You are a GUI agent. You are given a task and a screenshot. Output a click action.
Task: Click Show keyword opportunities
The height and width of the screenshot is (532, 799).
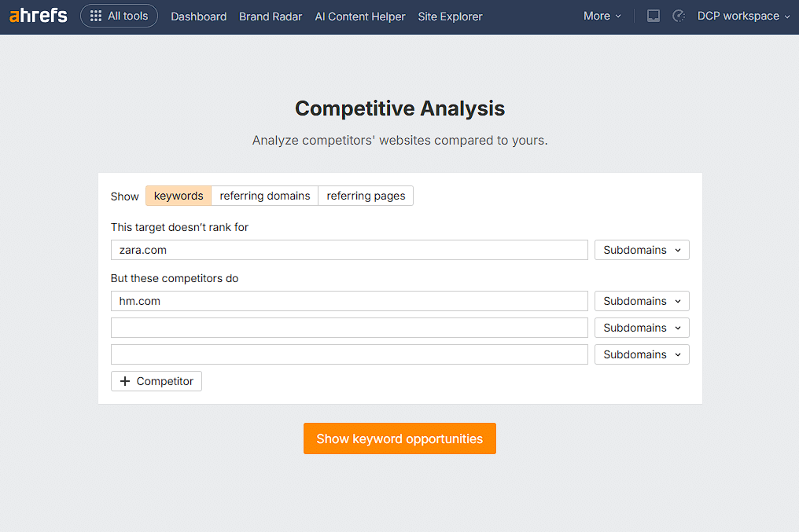[x=400, y=438]
